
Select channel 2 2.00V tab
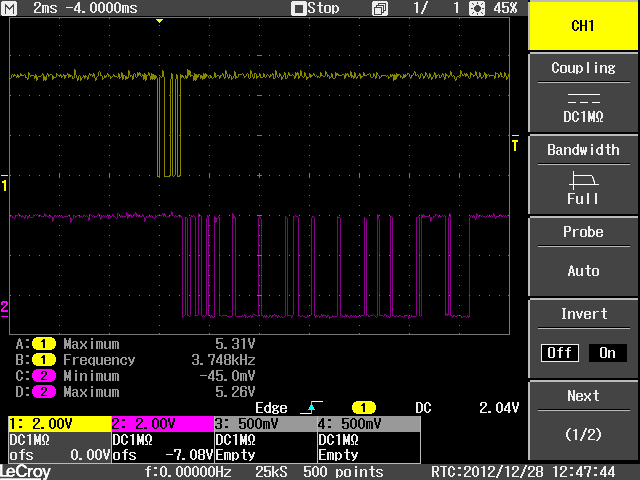(163, 424)
